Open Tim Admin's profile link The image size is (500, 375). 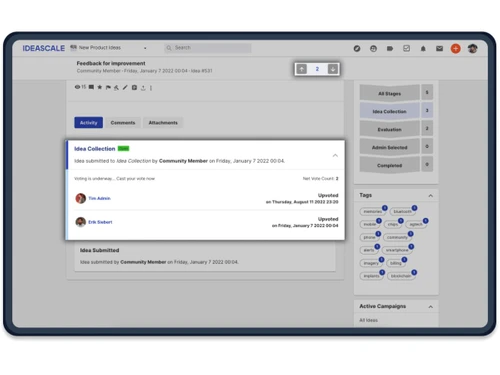(99, 198)
